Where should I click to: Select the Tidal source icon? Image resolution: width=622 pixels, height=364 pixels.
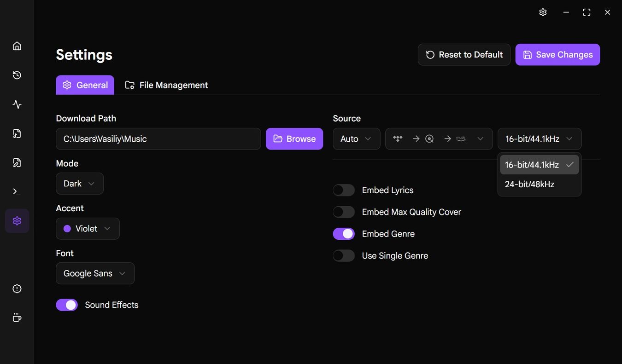click(397, 138)
